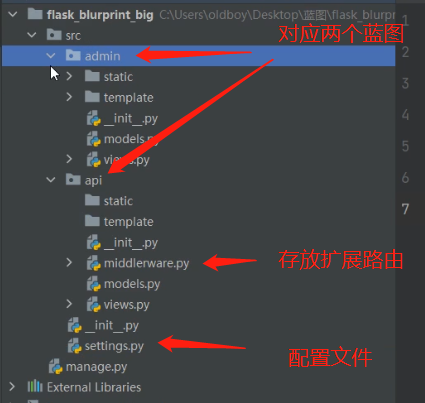The image size is (425, 403).
Task: Expand middlerware.py structure arrow
Action: 69,263
